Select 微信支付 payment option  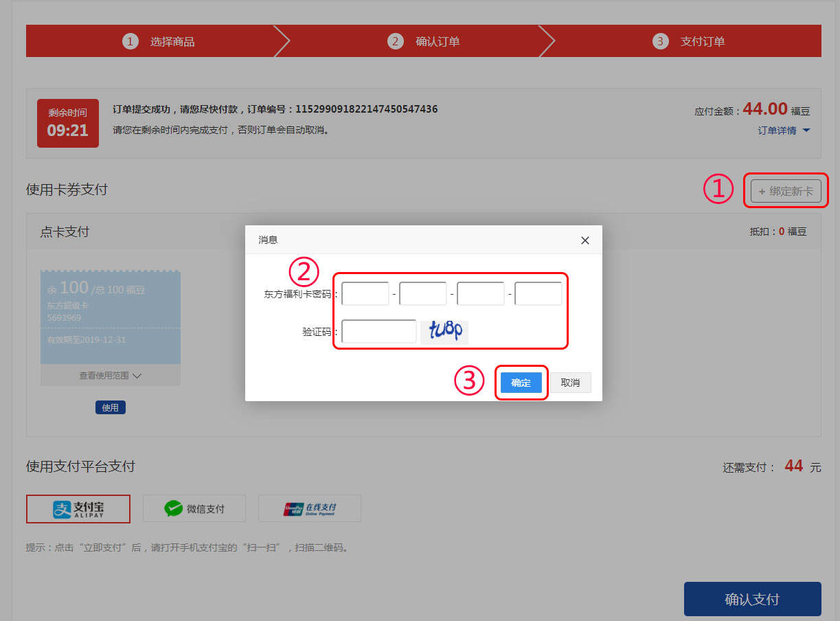[194, 508]
